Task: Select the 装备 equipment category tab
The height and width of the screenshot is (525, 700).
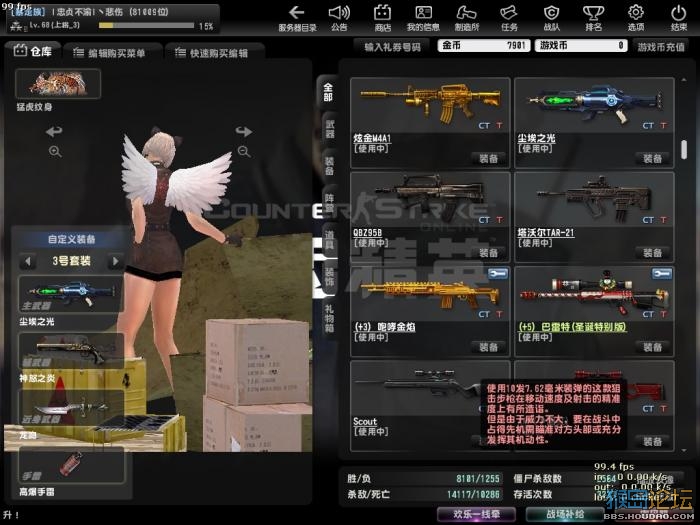Action: pyautogui.click(x=329, y=166)
